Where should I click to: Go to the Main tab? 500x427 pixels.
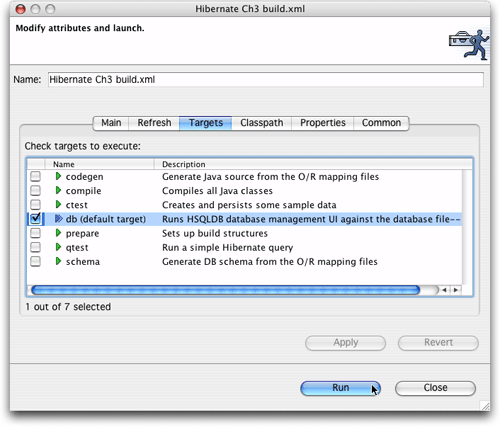click(x=111, y=123)
